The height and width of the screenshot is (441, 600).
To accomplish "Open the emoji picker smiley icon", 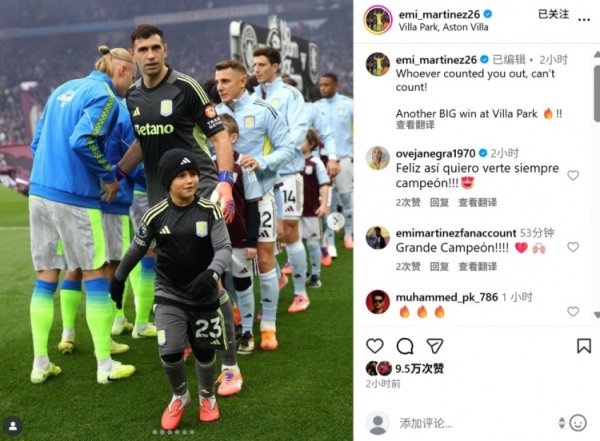I will point(578,423).
